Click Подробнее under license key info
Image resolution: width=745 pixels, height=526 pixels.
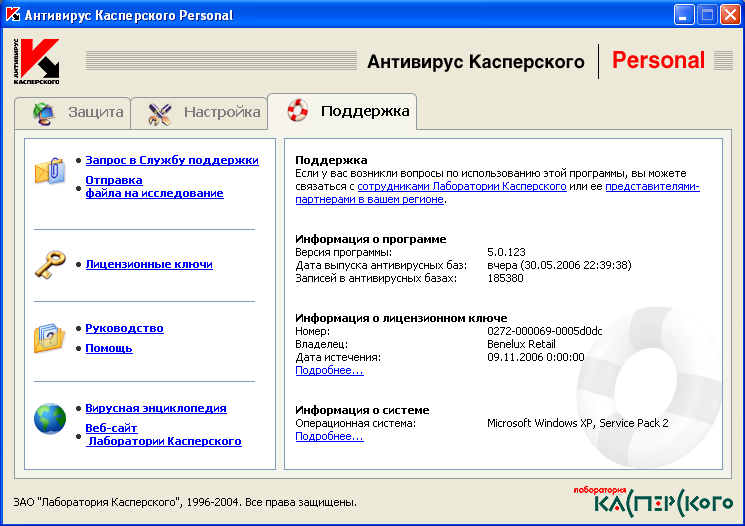pyautogui.click(x=329, y=370)
